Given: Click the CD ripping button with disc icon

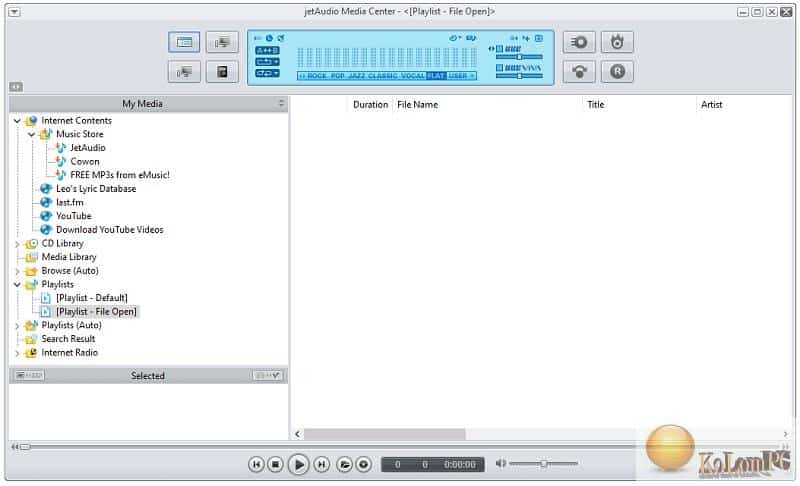Looking at the screenshot, I should pos(579,42).
